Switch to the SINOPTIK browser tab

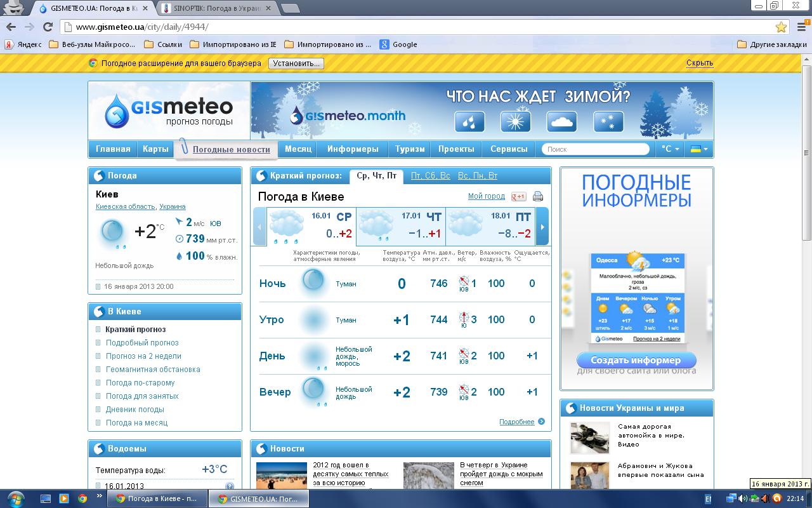click(x=216, y=9)
